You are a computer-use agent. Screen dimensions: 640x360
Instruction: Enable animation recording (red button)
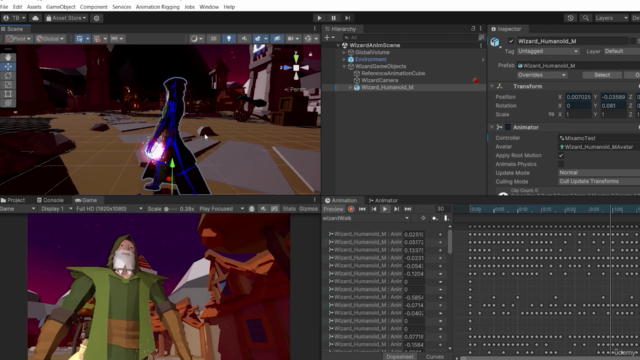tap(351, 209)
